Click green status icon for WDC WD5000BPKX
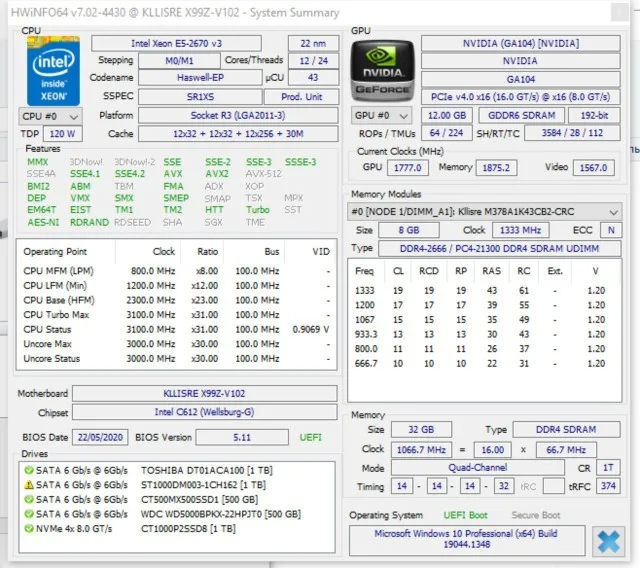The width and height of the screenshot is (640, 568). pyautogui.click(x=29, y=514)
